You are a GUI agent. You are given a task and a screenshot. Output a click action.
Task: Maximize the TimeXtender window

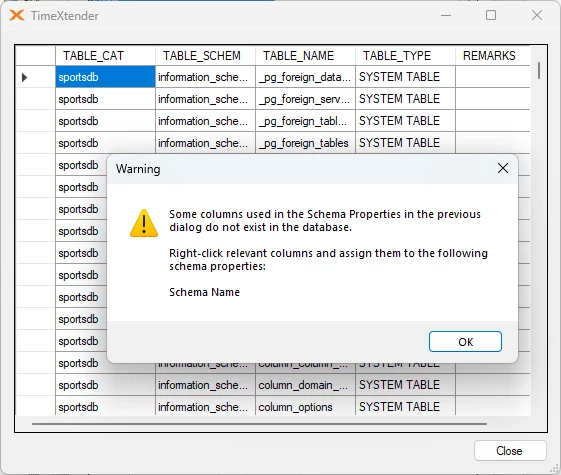(x=491, y=15)
